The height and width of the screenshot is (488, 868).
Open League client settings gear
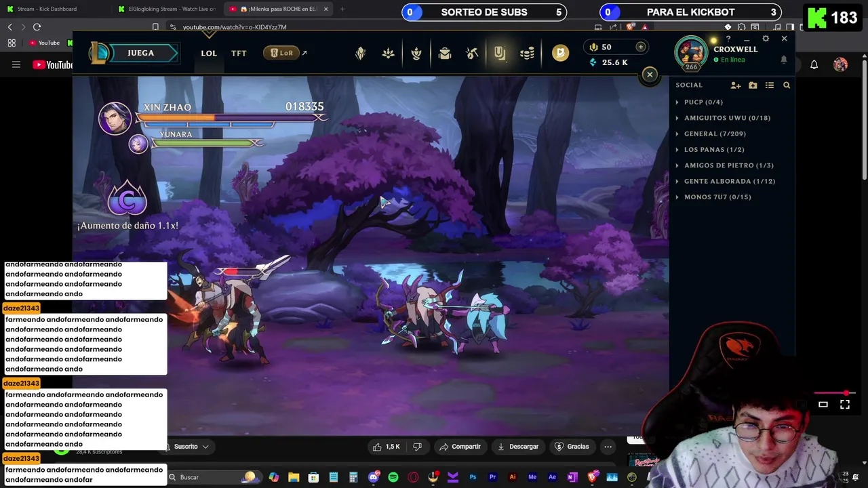[x=766, y=39]
